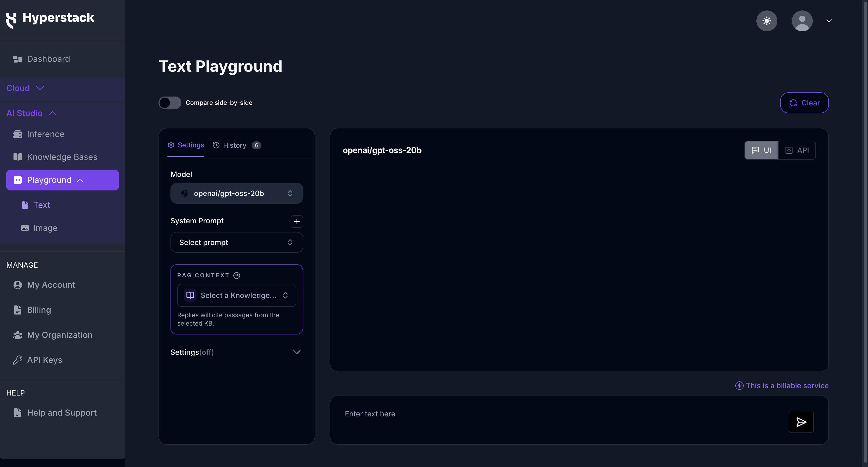The image size is (868, 467).
Task: Clear the conversation with Clear button
Action: tap(804, 103)
